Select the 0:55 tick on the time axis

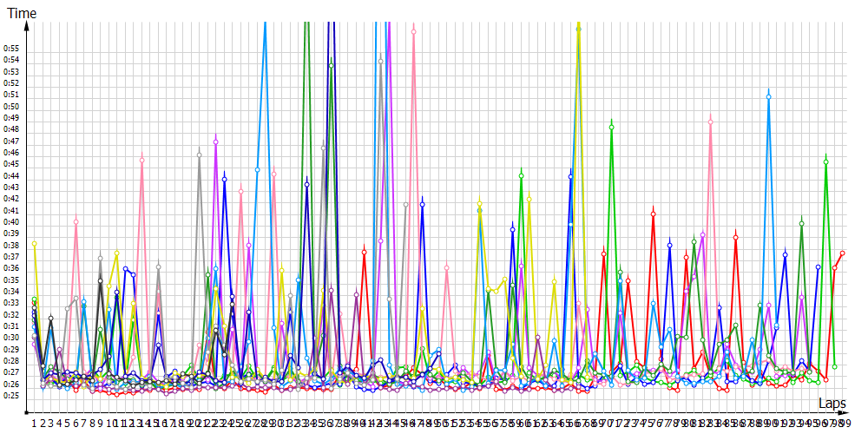[11, 48]
